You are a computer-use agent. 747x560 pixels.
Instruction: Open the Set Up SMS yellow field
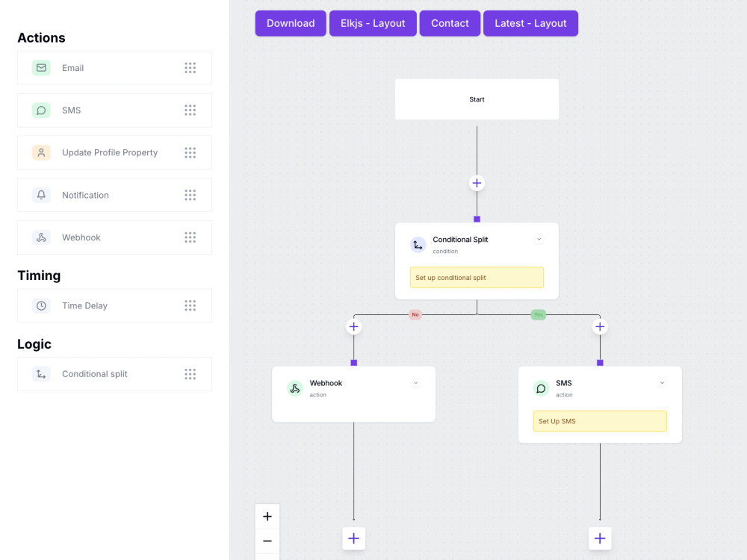(600, 421)
